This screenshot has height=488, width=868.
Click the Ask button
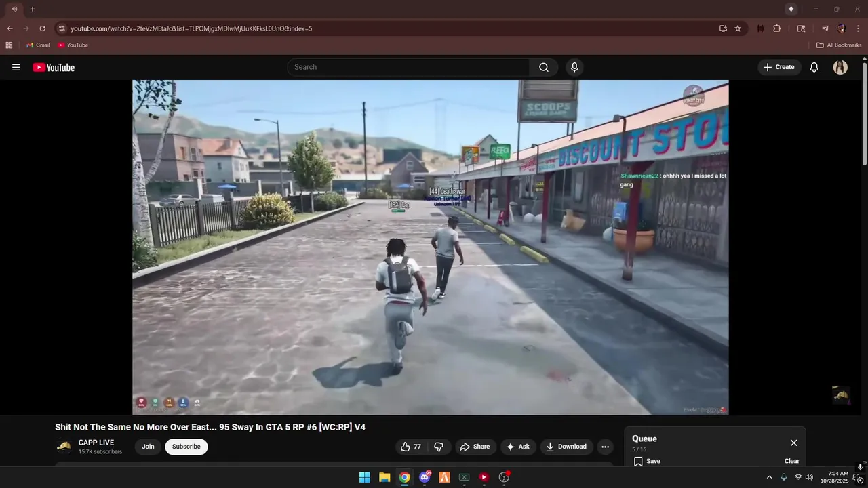click(x=517, y=447)
